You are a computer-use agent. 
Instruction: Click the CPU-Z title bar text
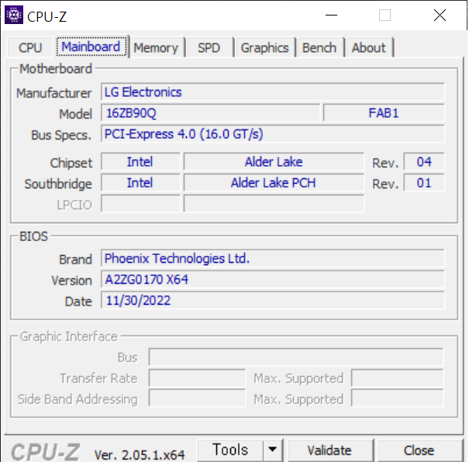click(x=47, y=16)
